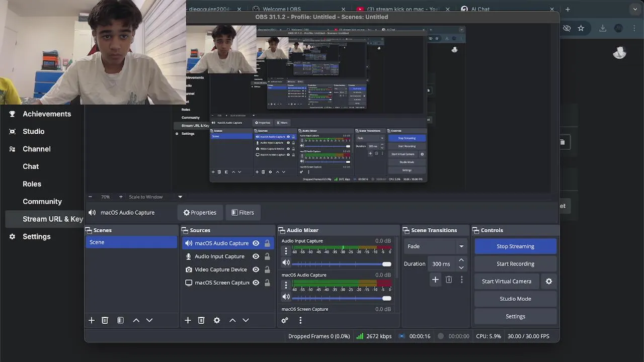Switch to the AI Chat browser tab
The image size is (644, 362).
pos(507,9)
